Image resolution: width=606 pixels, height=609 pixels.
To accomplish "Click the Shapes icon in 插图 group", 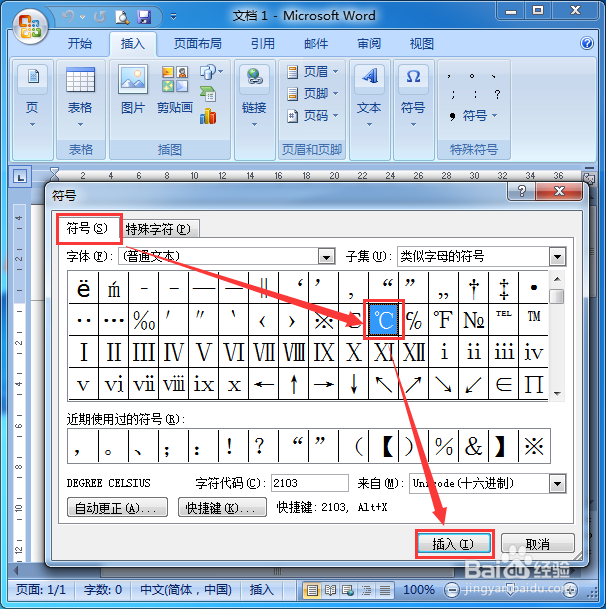I will 210,71.
